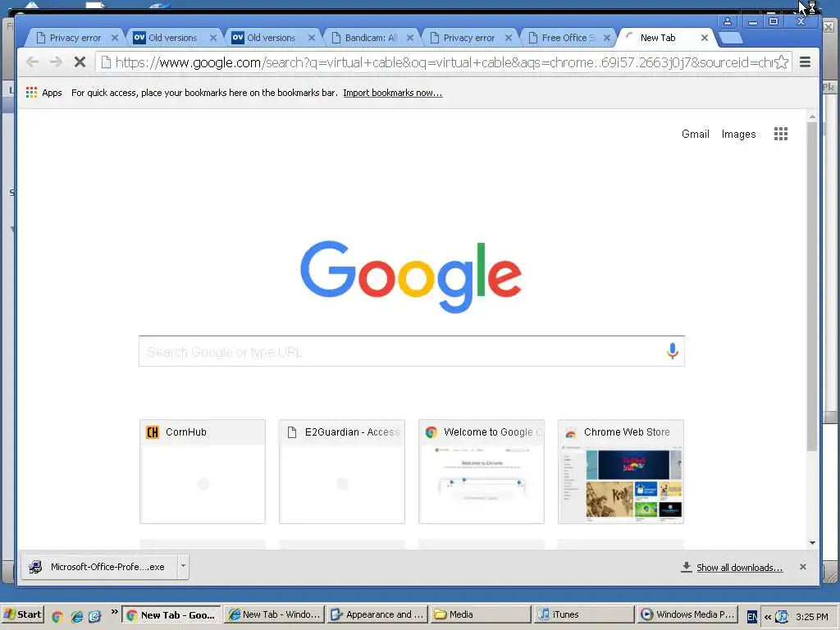The image size is (840, 630).
Task: Switch to Appearance and taskbar window
Action: point(377,615)
